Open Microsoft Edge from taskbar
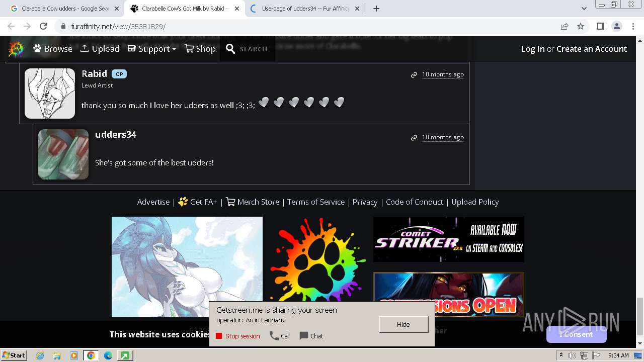This screenshot has width=644, height=362. point(108,355)
